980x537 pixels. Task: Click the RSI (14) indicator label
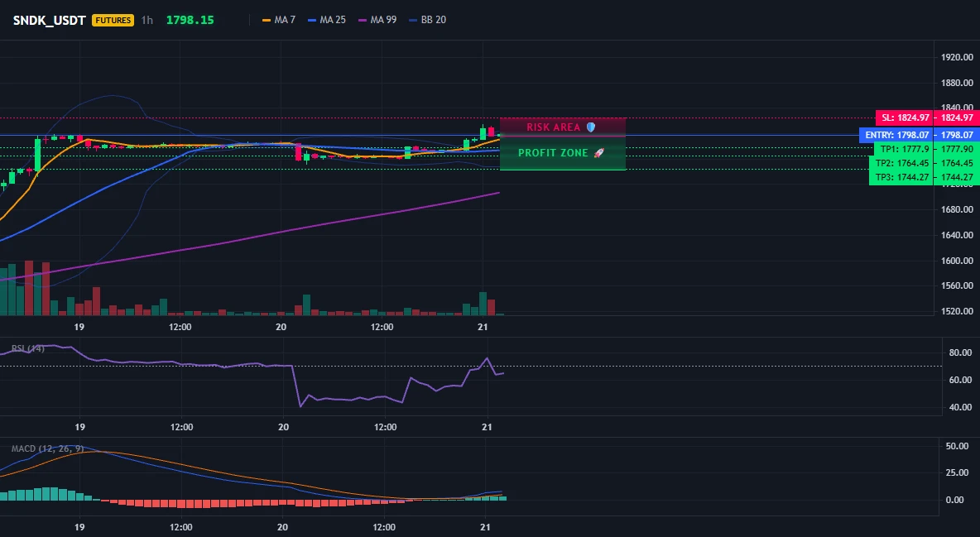coord(28,348)
